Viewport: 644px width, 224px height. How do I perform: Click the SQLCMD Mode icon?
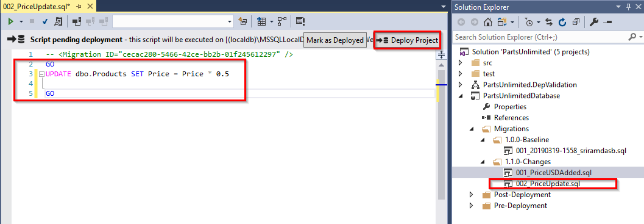(300, 21)
